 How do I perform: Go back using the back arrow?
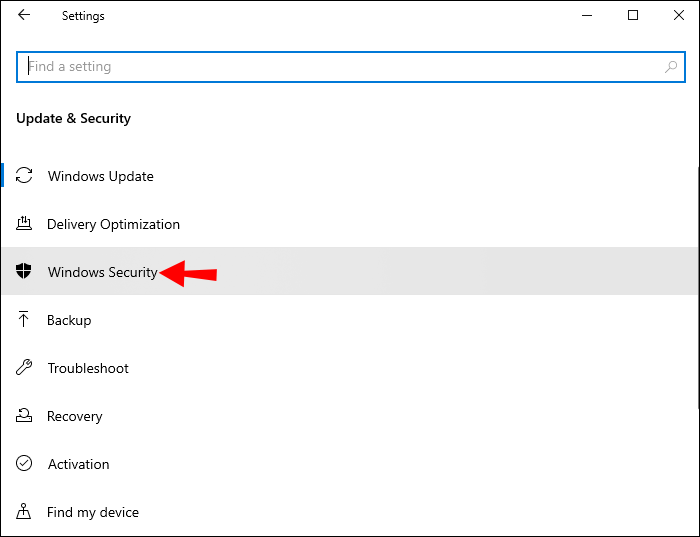(24, 16)
